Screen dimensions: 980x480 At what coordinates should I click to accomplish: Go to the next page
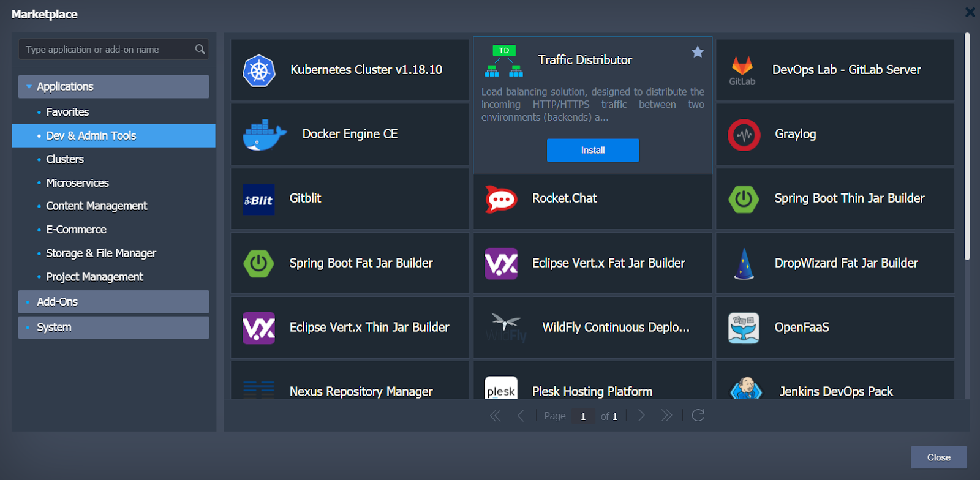(x=641, y=416)
